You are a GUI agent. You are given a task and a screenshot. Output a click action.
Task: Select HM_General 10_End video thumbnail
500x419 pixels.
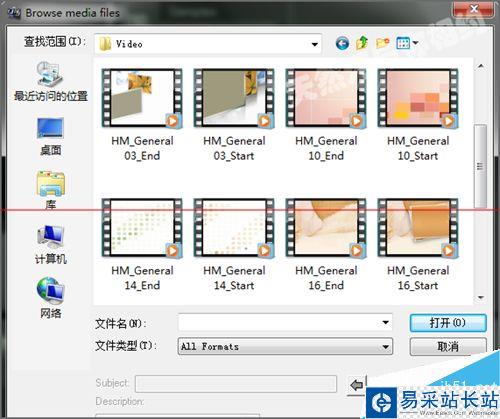click(x=326, y=98)
